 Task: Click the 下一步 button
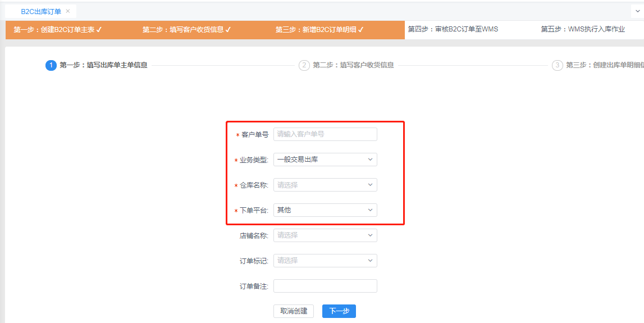(x=339, y=311)
